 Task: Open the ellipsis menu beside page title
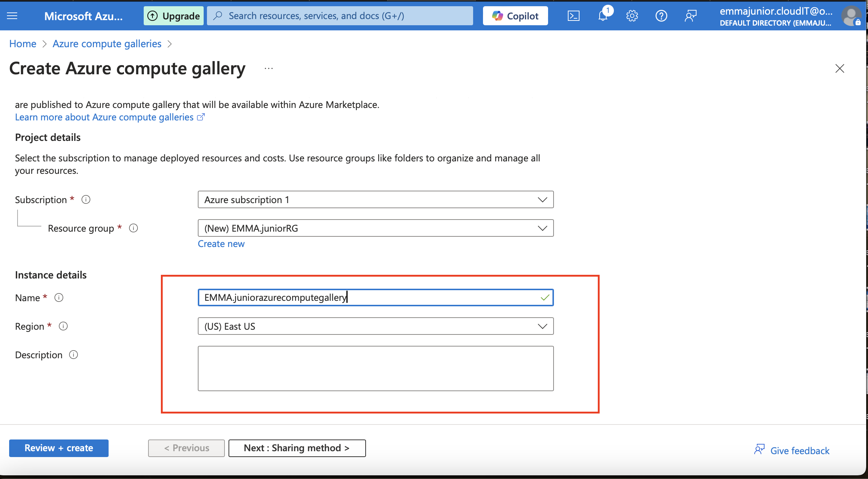[x=269, y=68]
